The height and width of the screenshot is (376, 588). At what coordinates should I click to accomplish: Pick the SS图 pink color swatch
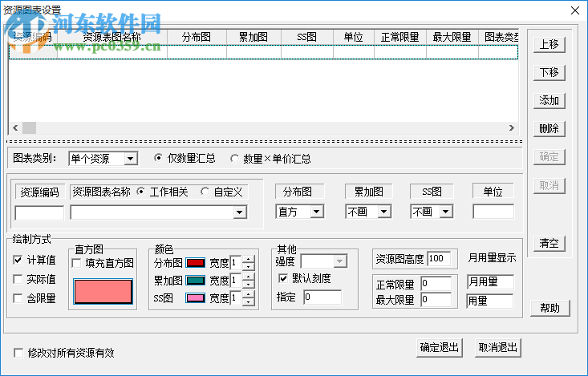[196, 298]
